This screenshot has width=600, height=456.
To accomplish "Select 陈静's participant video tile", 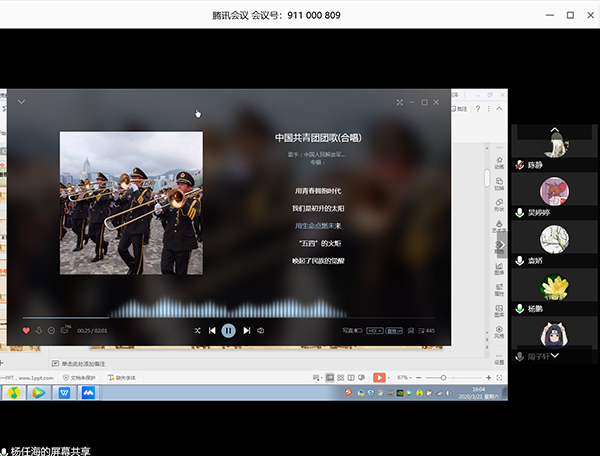I will pyautogui.click(x=554, y=143).
